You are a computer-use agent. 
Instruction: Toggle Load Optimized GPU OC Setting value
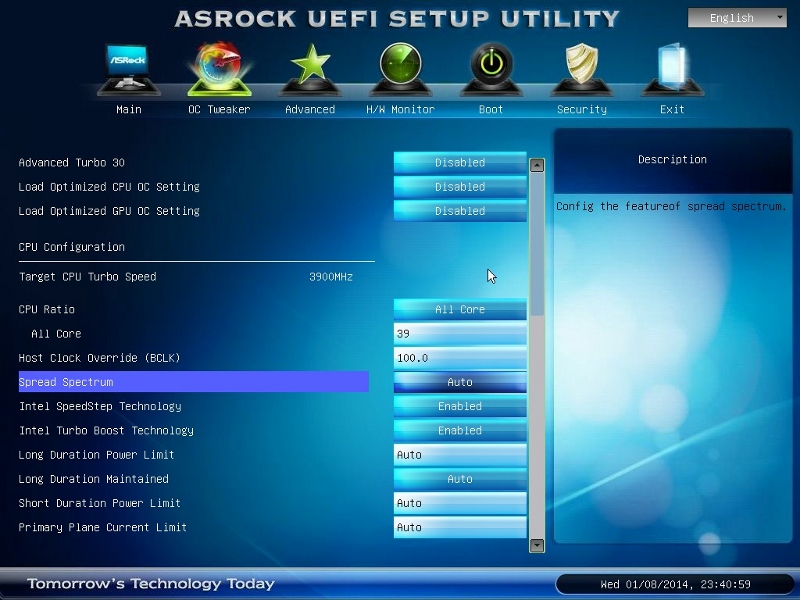460,211
